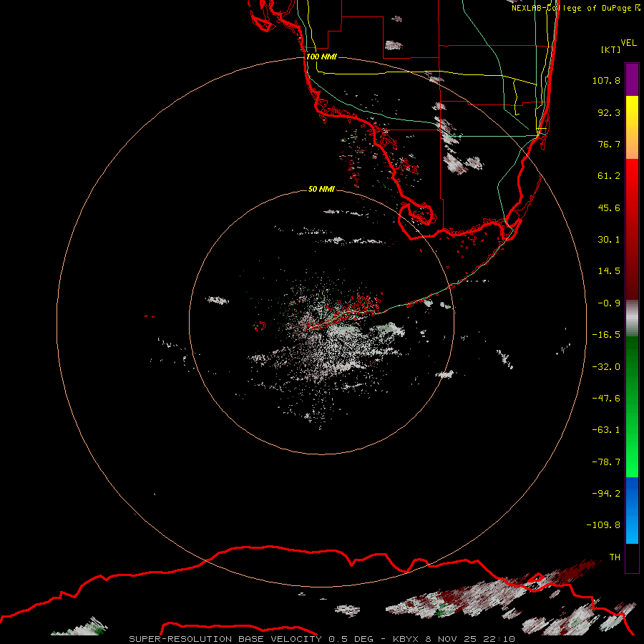Click the VEL legend title
644x644 pixels.
[628, 43]
